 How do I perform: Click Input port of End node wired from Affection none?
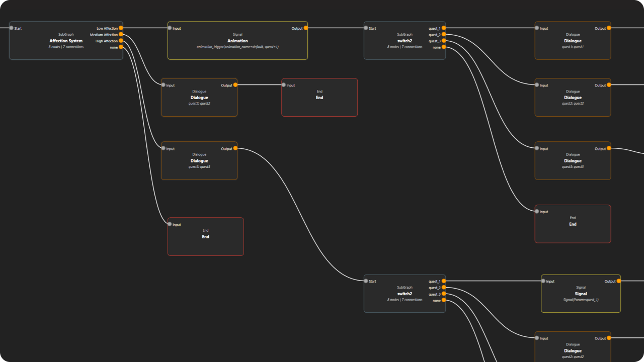tap(170, 224)
